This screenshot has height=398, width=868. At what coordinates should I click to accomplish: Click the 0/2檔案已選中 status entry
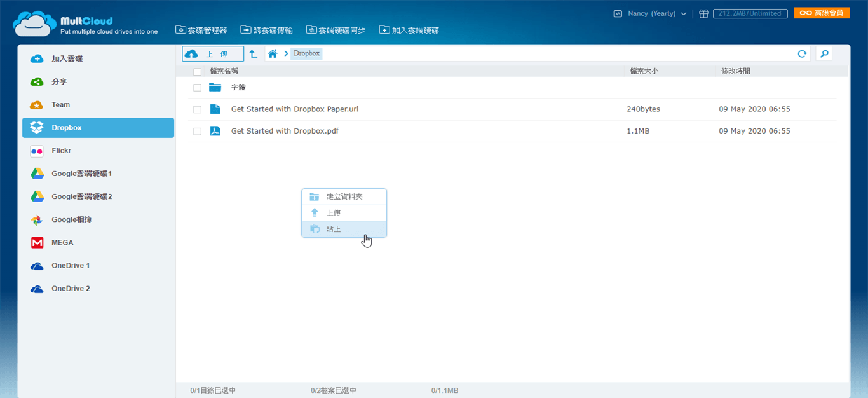[x=334, y=390]
